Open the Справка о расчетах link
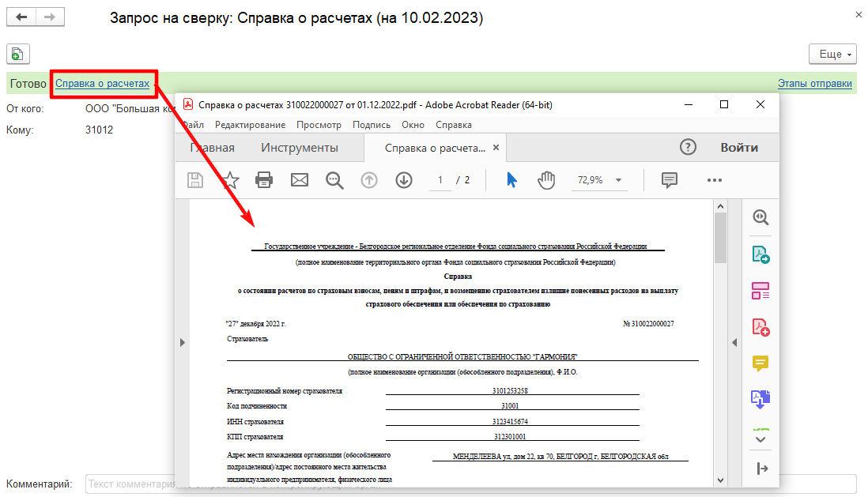Viewport: 868px width, 497px height. click(x=103, y=84)
